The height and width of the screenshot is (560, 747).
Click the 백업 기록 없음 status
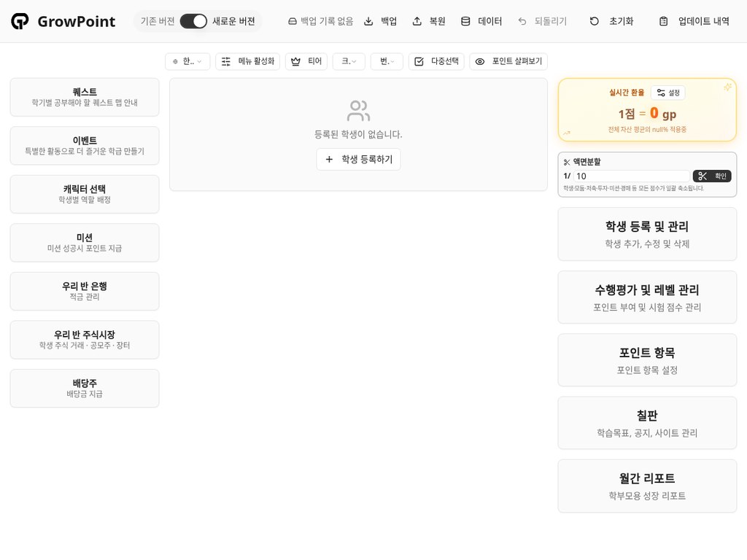[x=321, y=21]
